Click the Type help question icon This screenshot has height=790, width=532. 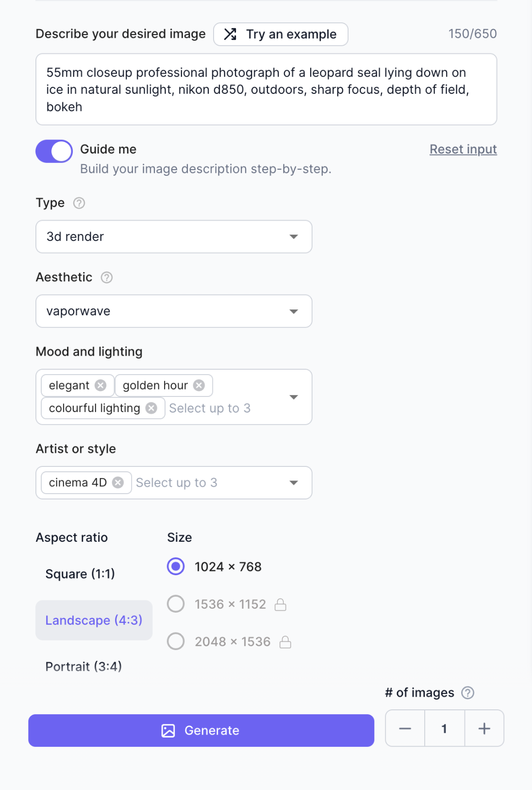point(79,203)
